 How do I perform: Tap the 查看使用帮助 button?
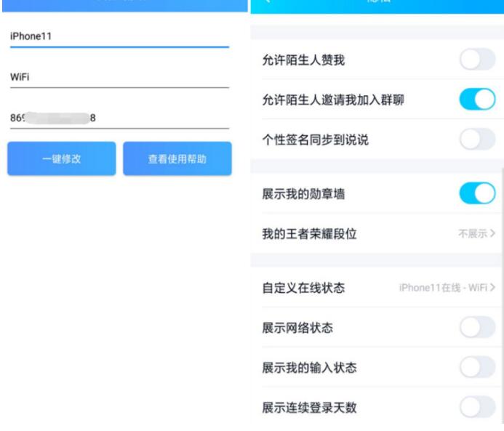tap(177, 158)
